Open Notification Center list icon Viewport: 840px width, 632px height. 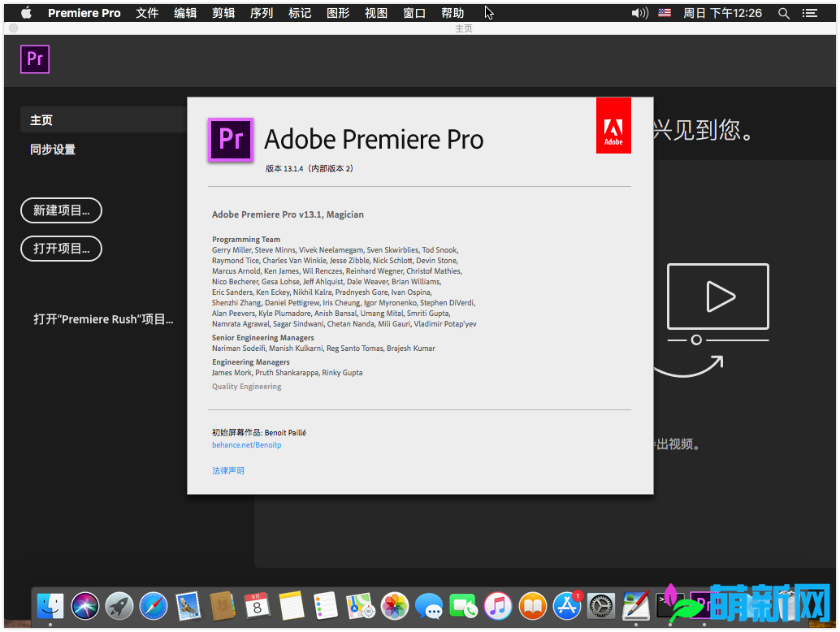[x=809, y=13]
